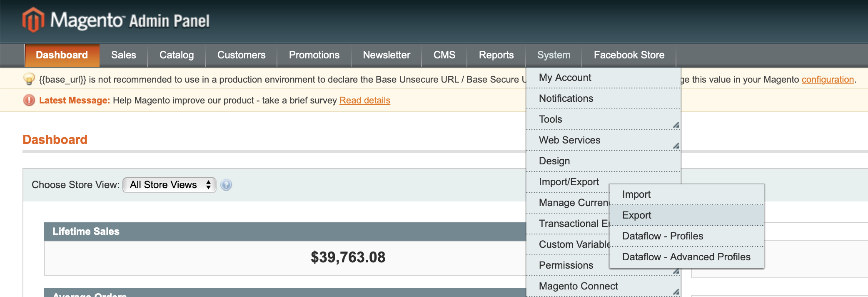Screen dimensions: 868x297
Task: Open the Read details link
Action: point(365,101)
